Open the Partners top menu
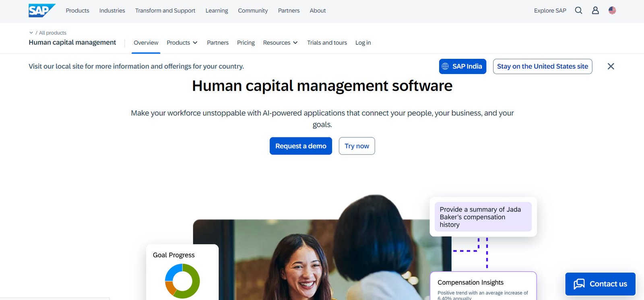 click(289, 10)
